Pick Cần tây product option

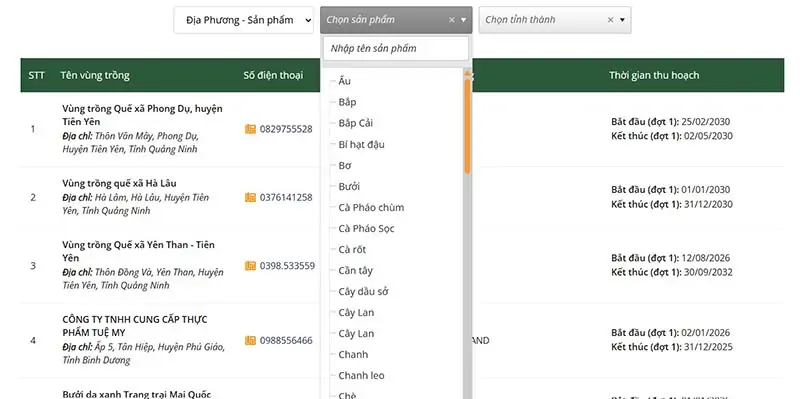(355, 270)
